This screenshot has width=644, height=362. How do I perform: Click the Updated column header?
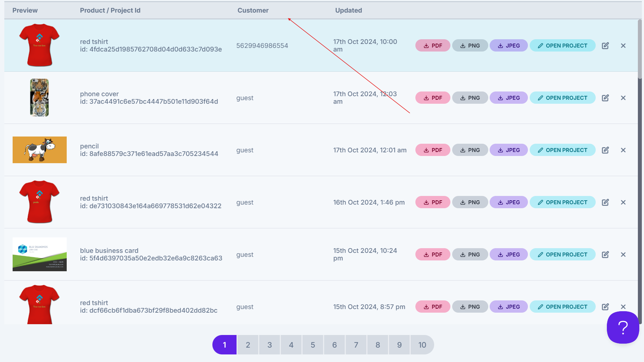click(x=349, y=10)
